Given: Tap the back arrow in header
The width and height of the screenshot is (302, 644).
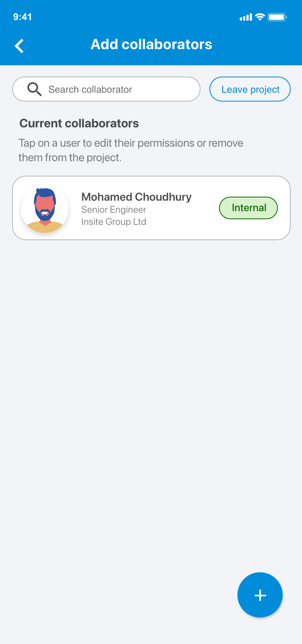Looking at the screenshot, I should (x=19, y=46).
